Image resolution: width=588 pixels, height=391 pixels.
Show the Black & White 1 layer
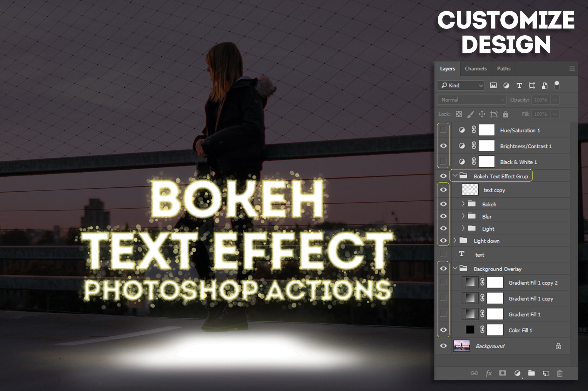443,161
